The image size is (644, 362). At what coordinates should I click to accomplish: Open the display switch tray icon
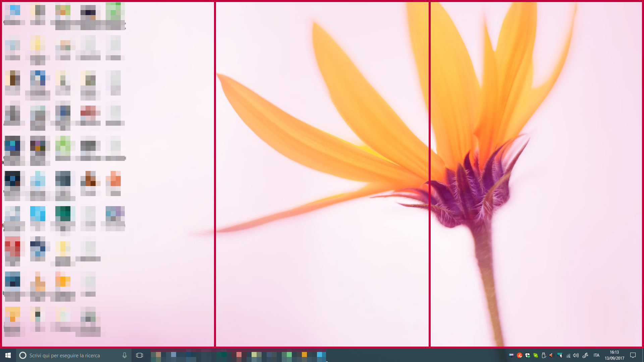tap(511, 355)
